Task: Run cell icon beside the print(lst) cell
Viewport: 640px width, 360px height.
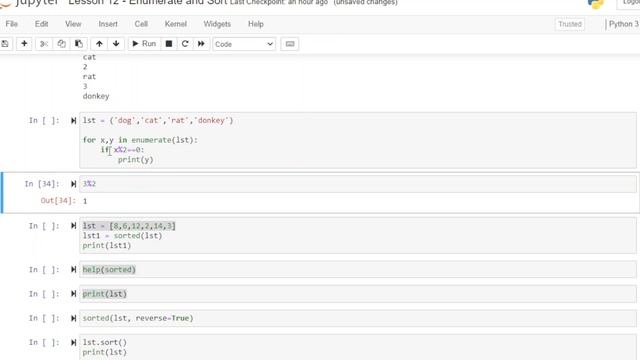Action: pyautogui.click(x=73, y=294)
